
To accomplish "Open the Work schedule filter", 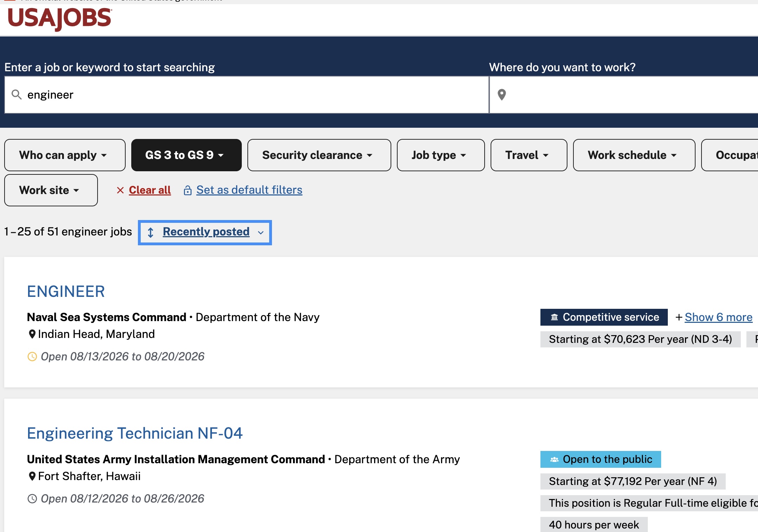I will (x=634, y=155).
